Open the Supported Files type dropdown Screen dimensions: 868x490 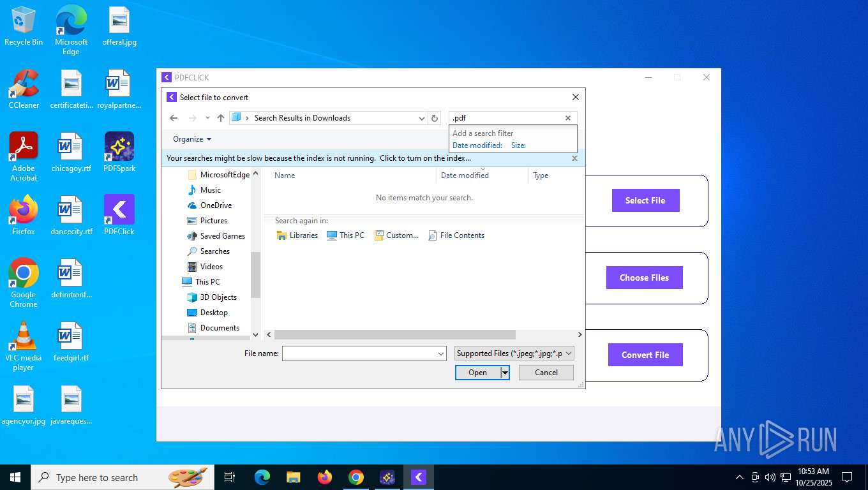click(x=514, y=353)
